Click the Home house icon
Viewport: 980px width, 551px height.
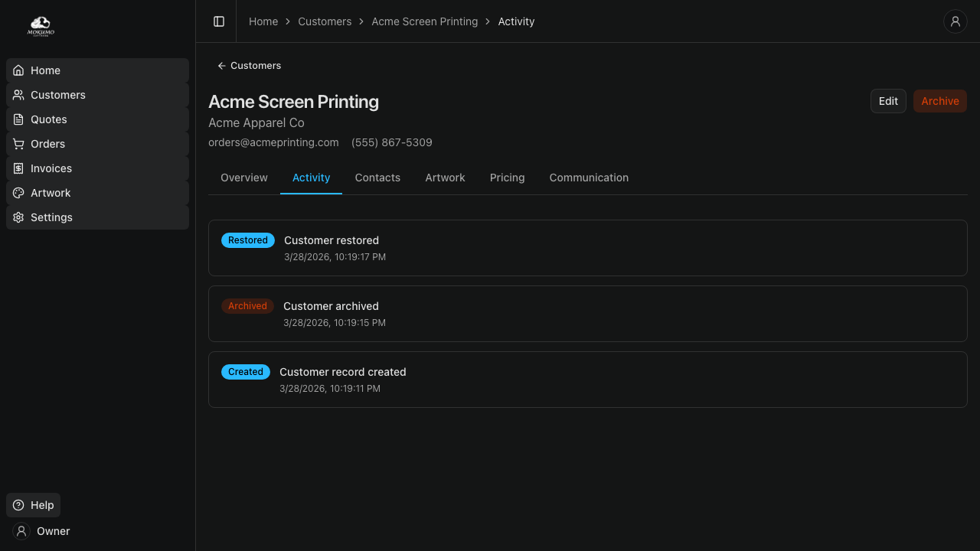pyautogui.click(x=19, y=70)
